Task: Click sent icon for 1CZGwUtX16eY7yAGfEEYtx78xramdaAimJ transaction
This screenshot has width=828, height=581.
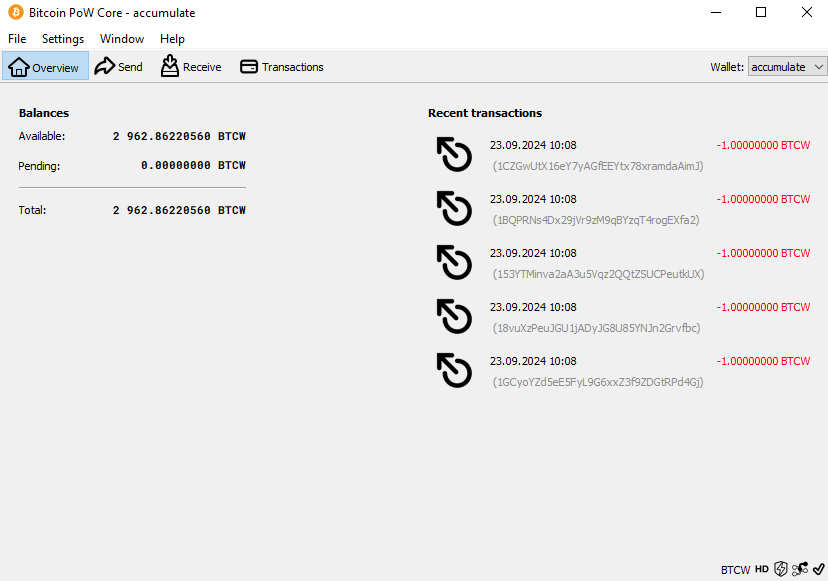Action: click(x=454, y=154)
